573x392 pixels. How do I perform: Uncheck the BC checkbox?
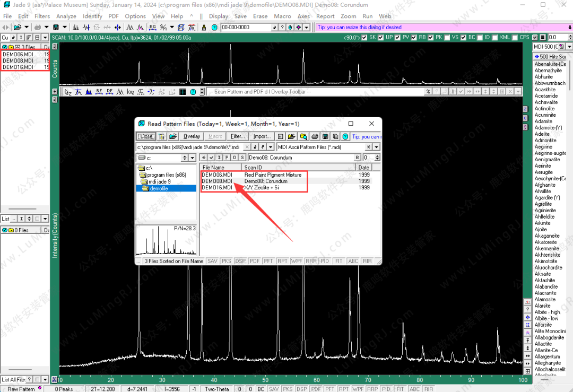point(464,38)
